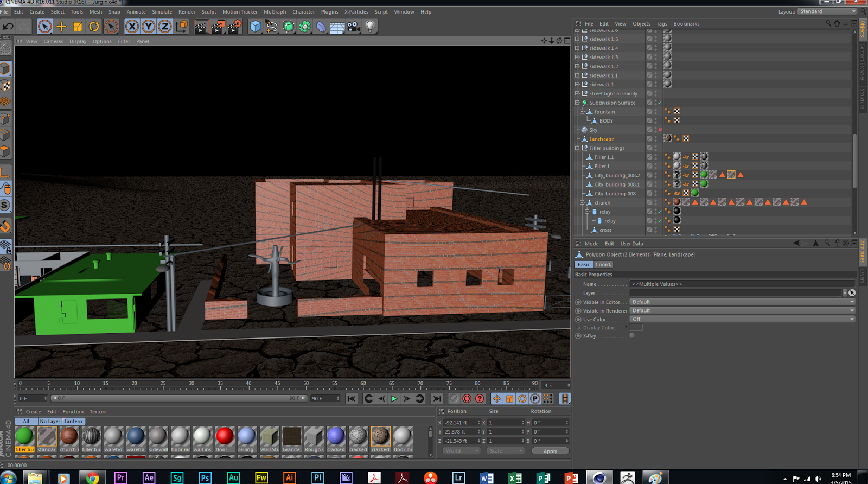Collapse the Subdivision Surface tree node
The height and width of the screenshot is (484, 868).
(578, 103)
